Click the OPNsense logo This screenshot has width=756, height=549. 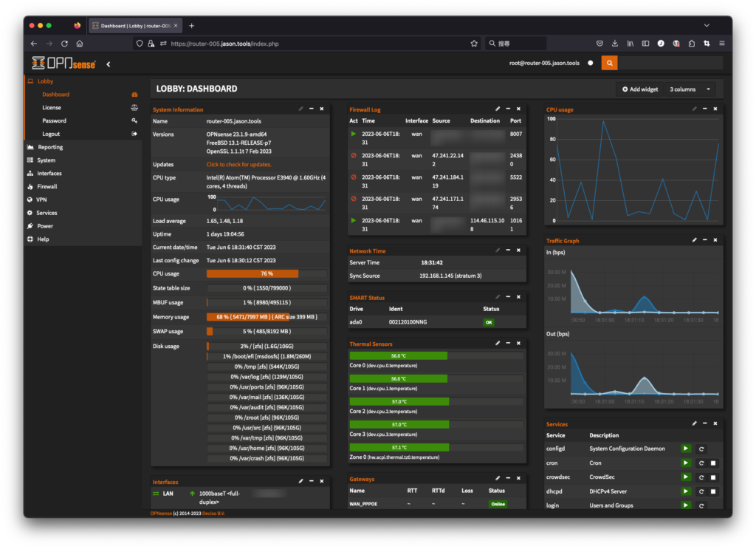click(64, 64)
